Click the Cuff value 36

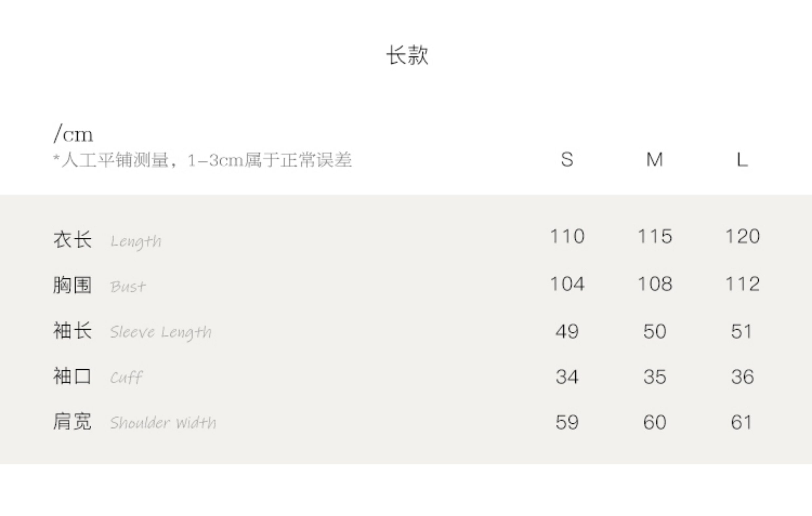(742, 377)
